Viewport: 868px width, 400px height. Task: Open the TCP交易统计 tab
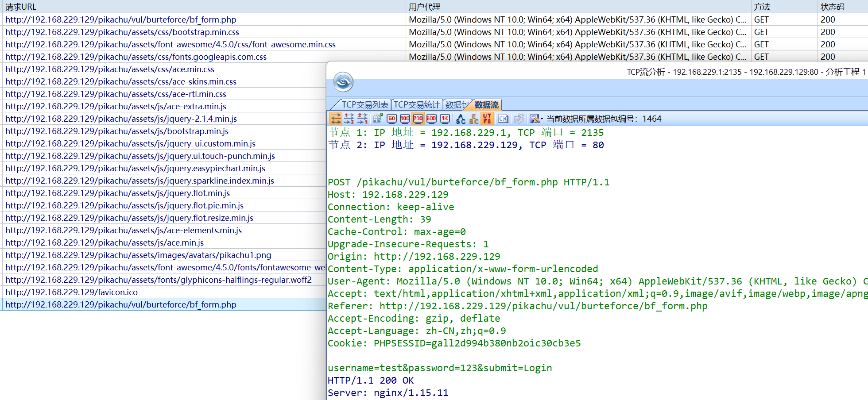click(417, 104)
